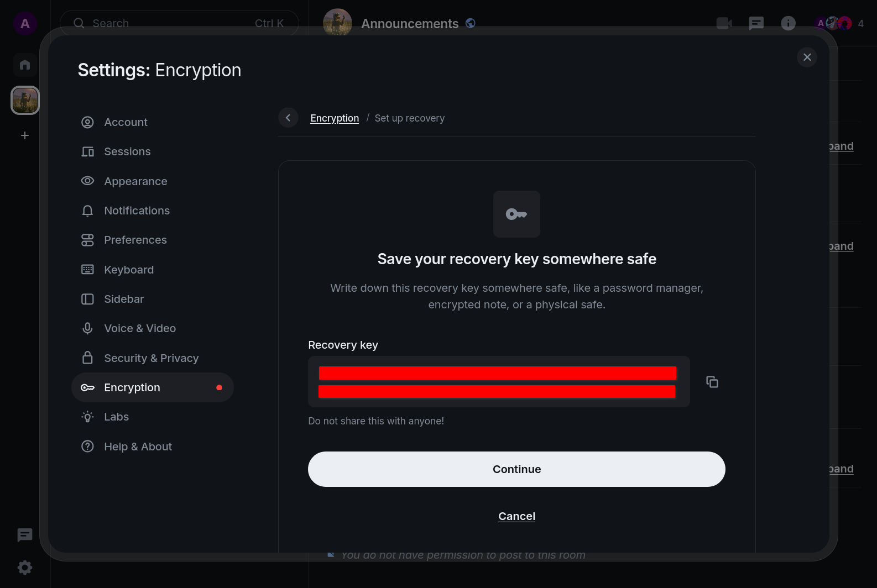The image size is (877, 588).
Task: Open the Sessions settings tab
Action: click(x=127, y=151)
